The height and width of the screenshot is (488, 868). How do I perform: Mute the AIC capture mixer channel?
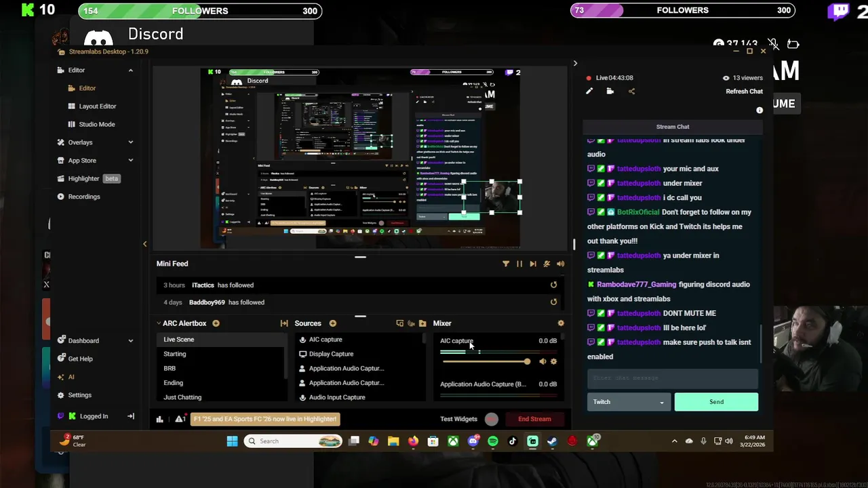[x=542, y=361]
